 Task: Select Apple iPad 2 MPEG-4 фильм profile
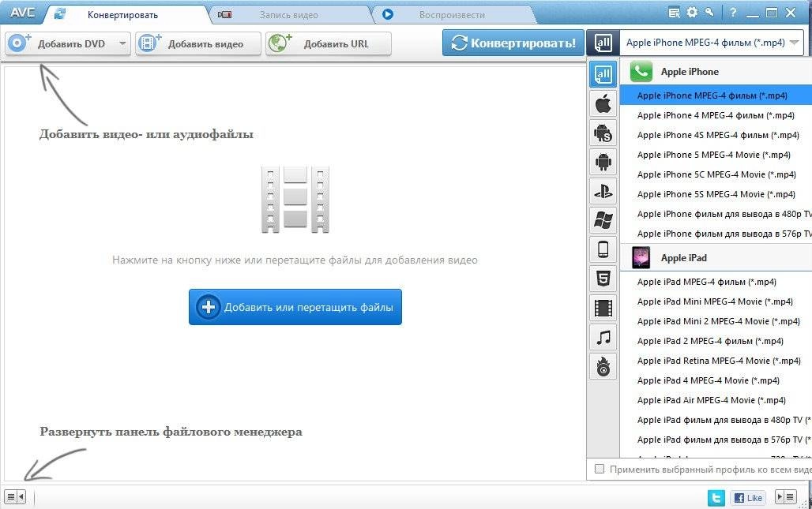pos(716,341)
